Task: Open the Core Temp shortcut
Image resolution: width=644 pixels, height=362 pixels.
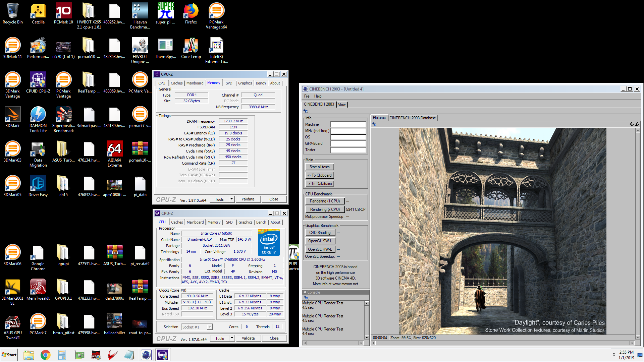Action: pos(191,48)
